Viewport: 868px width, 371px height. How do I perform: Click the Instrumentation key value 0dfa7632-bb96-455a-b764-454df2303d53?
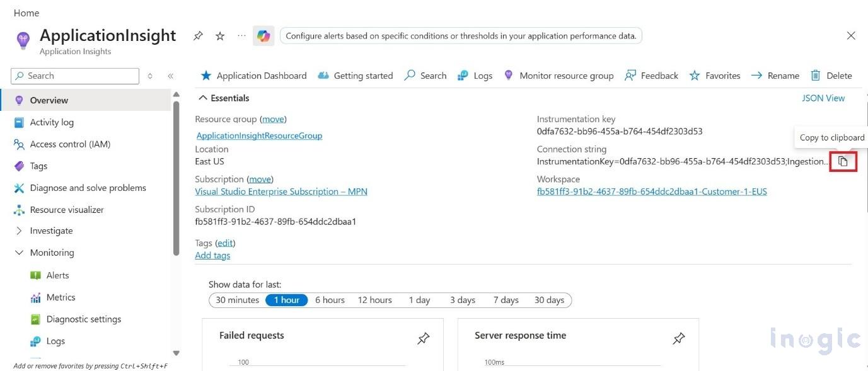click(x=620, y=132)
